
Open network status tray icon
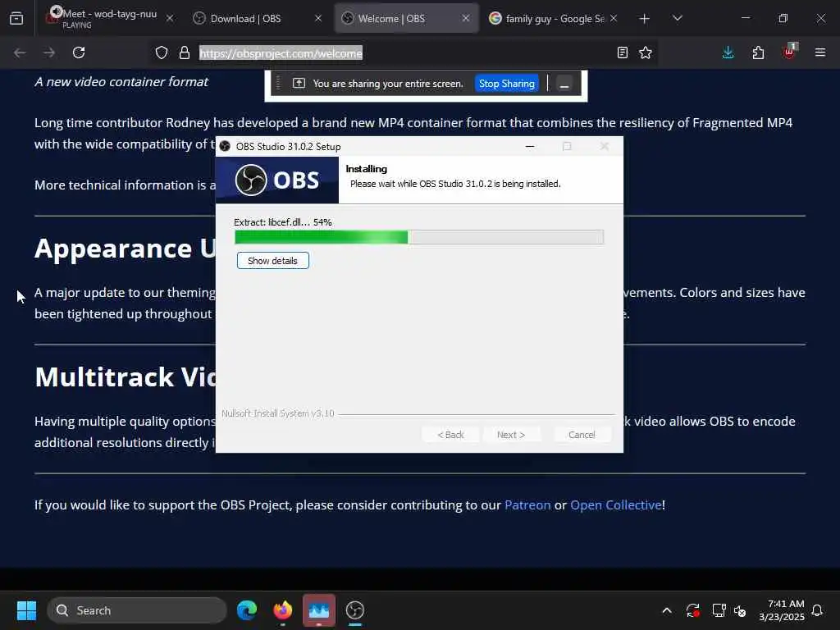(719, 610)
